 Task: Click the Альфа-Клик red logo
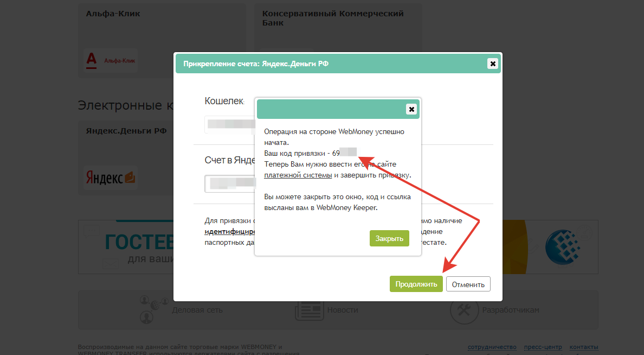click(x=110, y=60)
